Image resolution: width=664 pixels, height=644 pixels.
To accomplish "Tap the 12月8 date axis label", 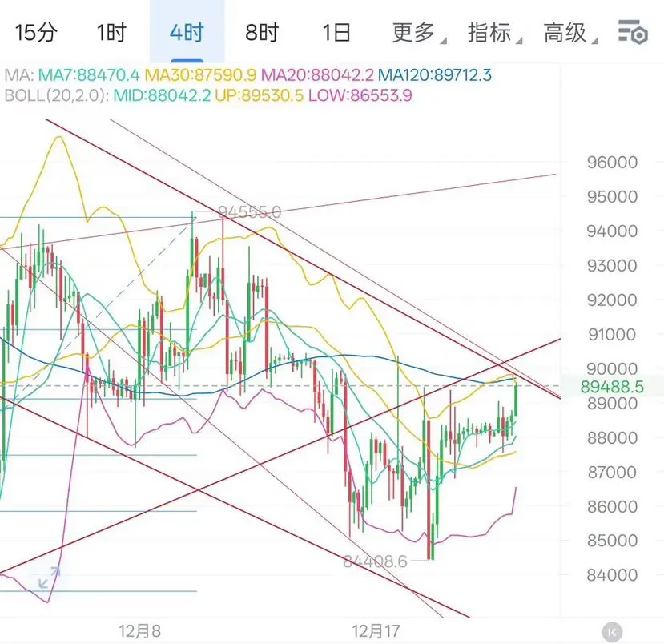I will pos(139,631).
